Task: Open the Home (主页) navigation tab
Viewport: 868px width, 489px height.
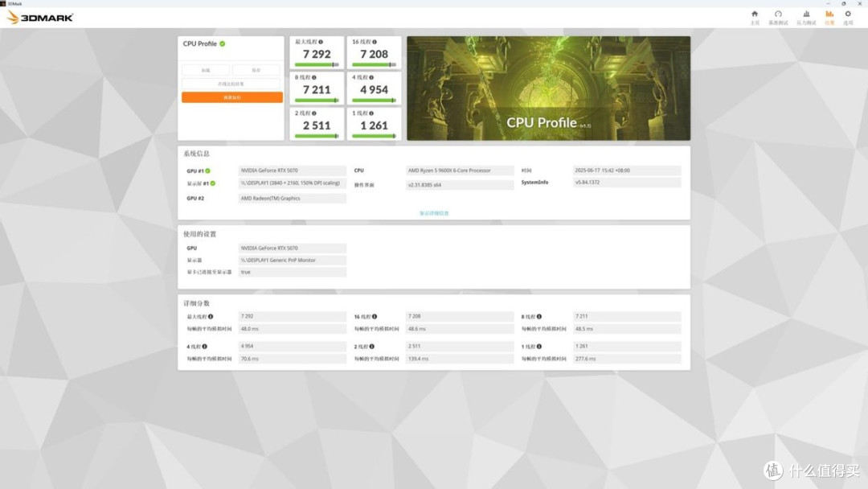Action: [x=755, y=17]
